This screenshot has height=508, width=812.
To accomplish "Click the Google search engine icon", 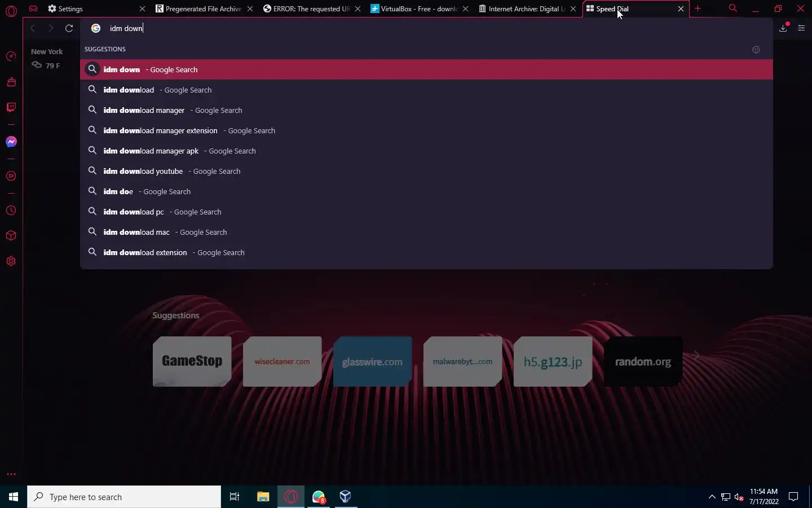I will click(x=96, y=28).
